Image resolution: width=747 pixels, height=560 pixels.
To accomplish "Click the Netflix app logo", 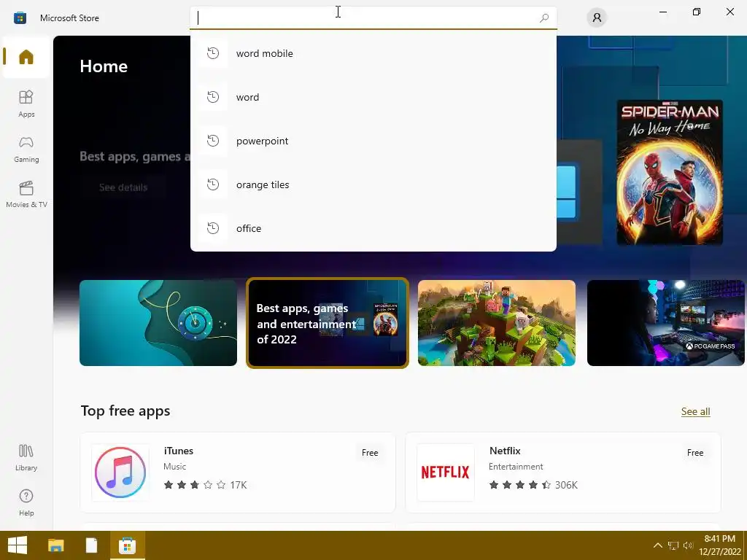I will (446, 472).
